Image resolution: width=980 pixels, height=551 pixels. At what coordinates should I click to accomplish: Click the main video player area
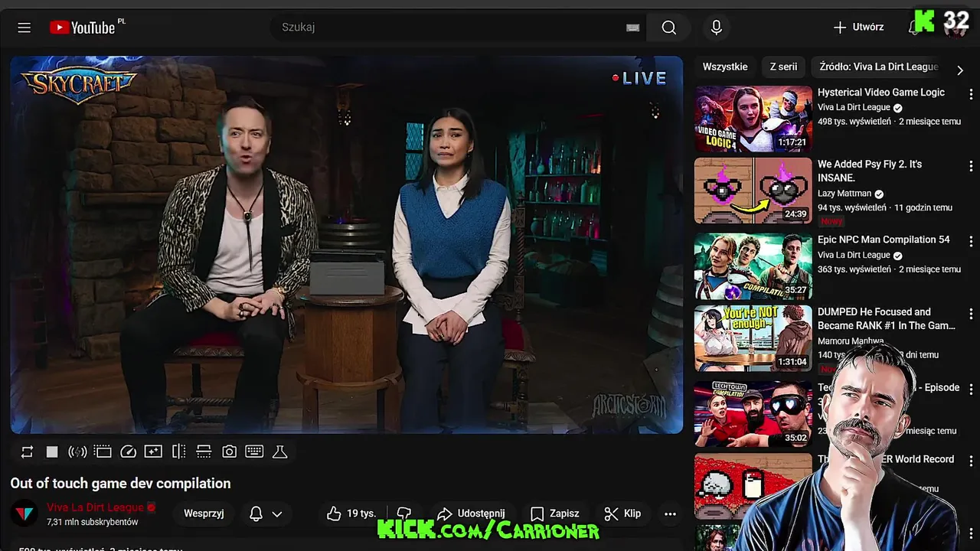click(x=346, y=245)
